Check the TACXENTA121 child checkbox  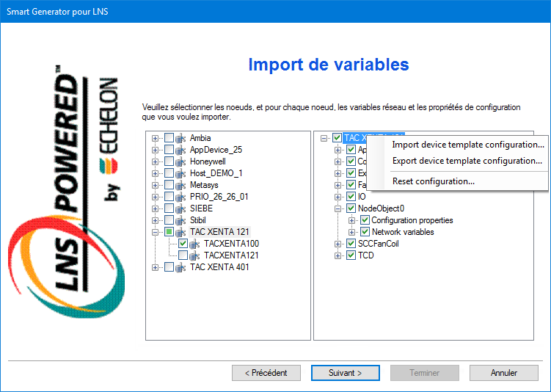pos(183,255)
